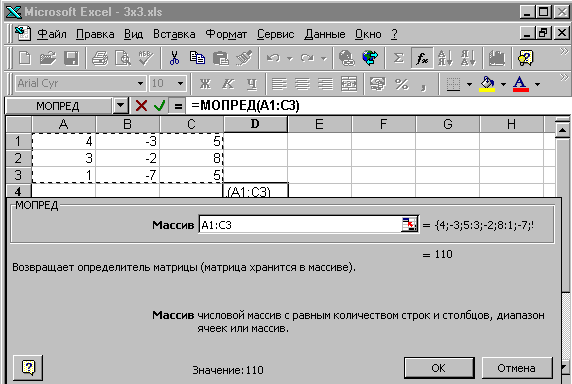The width and height of the screenshot is (572, 384).
Task: Run the spelling check icon
Action: point(146,58)
